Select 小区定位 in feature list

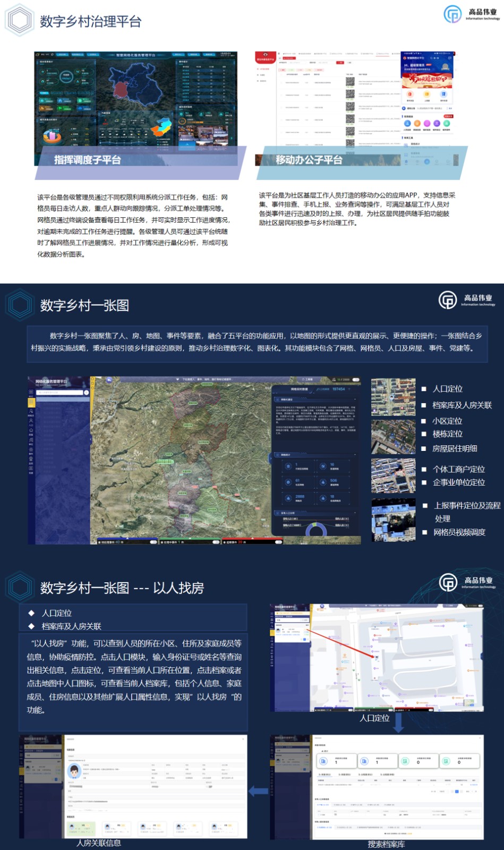tap(447, 421)
